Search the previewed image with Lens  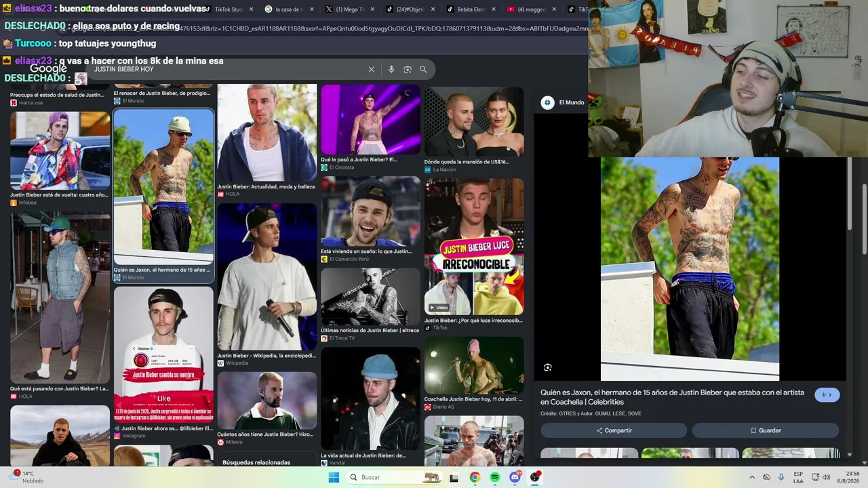tap(547, 367)
